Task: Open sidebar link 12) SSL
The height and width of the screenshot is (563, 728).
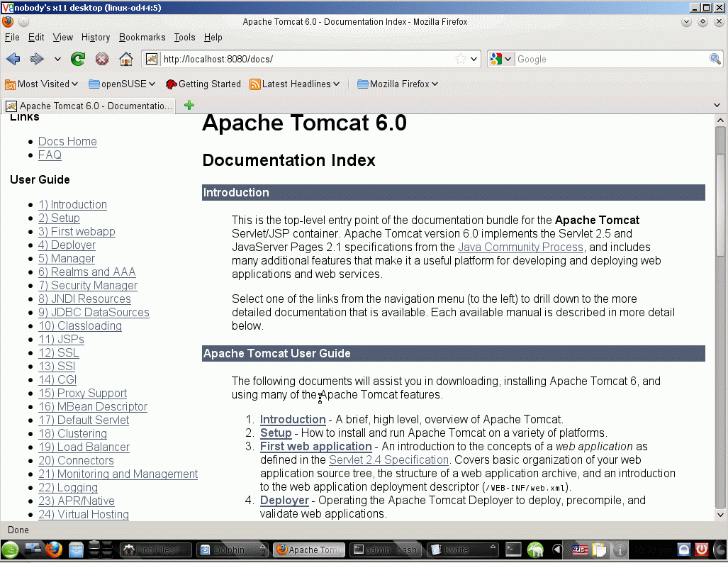Action: pyautogui.click(x=59, y=352)
